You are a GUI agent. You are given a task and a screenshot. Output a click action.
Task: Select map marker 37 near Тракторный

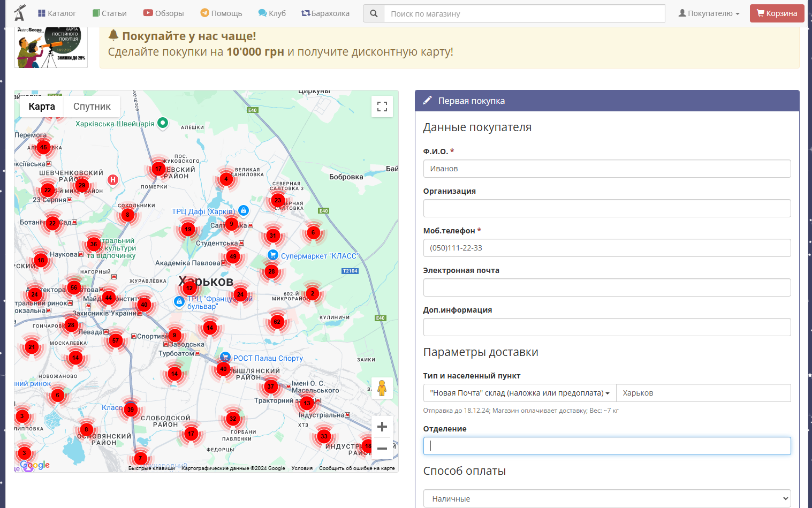pyautogui.click(x=270, y=386)
